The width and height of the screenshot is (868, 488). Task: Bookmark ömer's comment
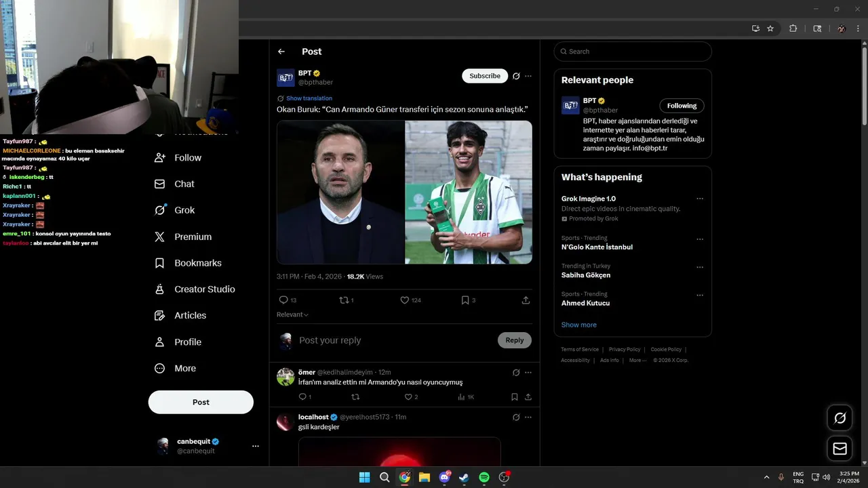tap(515, 397)
